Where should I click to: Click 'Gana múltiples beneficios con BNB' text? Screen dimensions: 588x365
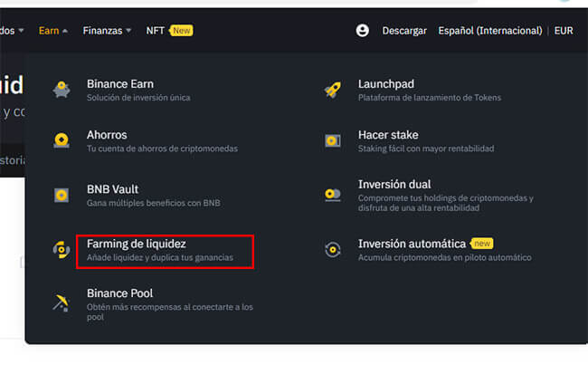[x=154, y=203]
